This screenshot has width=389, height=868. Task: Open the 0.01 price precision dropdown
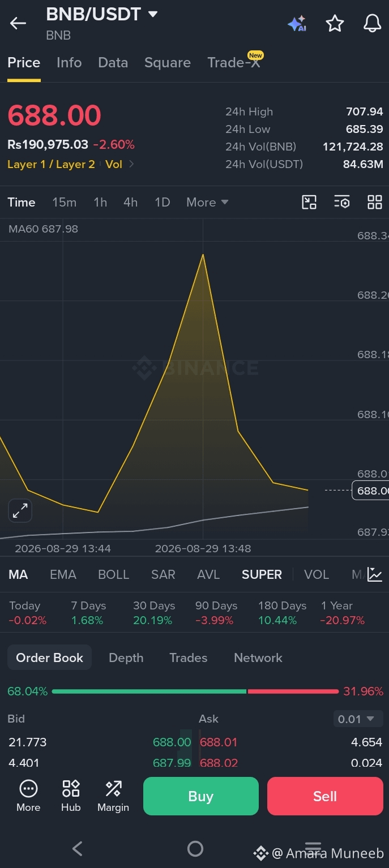358,719
